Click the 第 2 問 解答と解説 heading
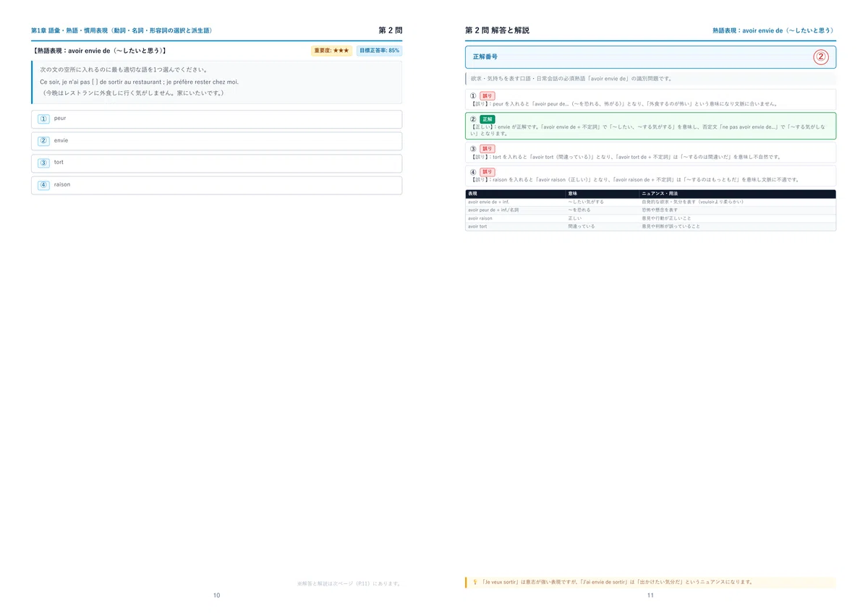The width and height of the screenshot is (868, 613). [x=497, y=30]
